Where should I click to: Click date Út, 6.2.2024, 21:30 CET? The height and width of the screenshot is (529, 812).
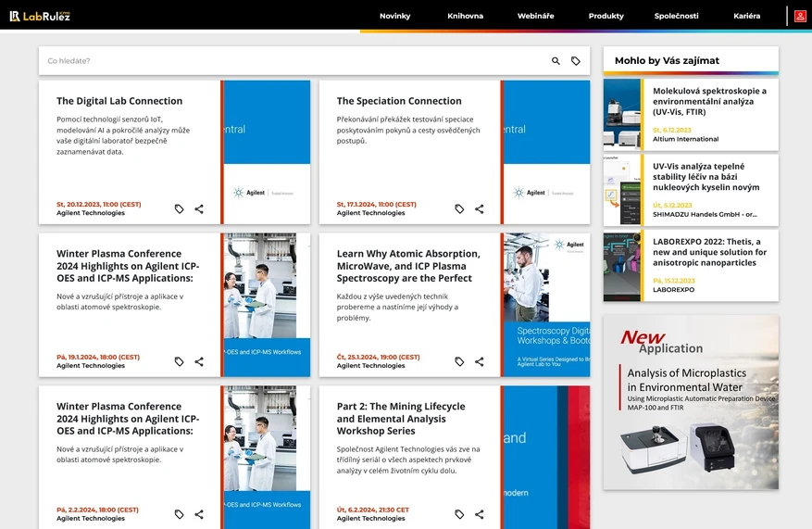pos(373,510)
